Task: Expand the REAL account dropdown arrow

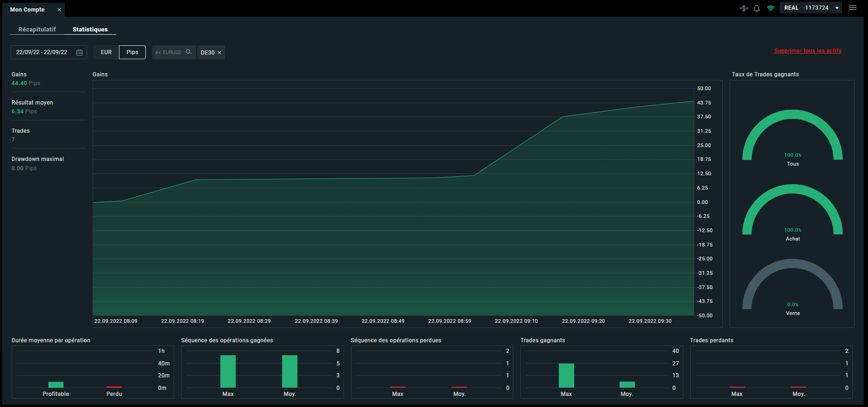Action: (x=837, y=8)
